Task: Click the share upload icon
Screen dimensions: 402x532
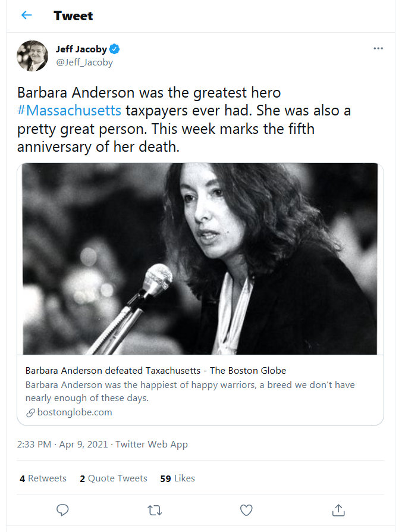Action: tap(338, 510)
